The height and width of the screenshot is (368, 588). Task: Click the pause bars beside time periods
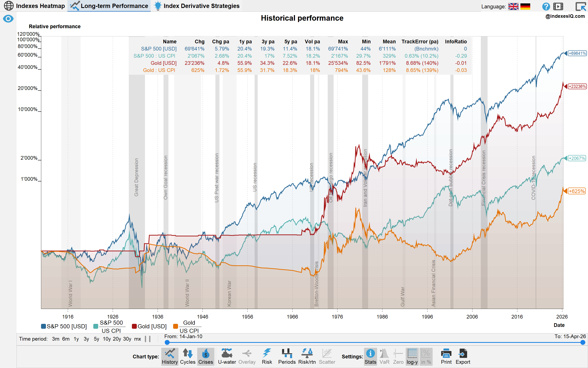pos(147,339)
